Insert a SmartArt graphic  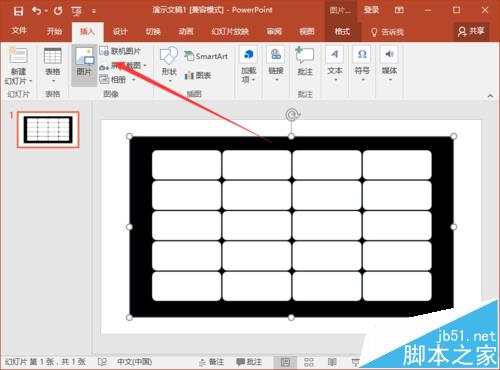[206, 56]
